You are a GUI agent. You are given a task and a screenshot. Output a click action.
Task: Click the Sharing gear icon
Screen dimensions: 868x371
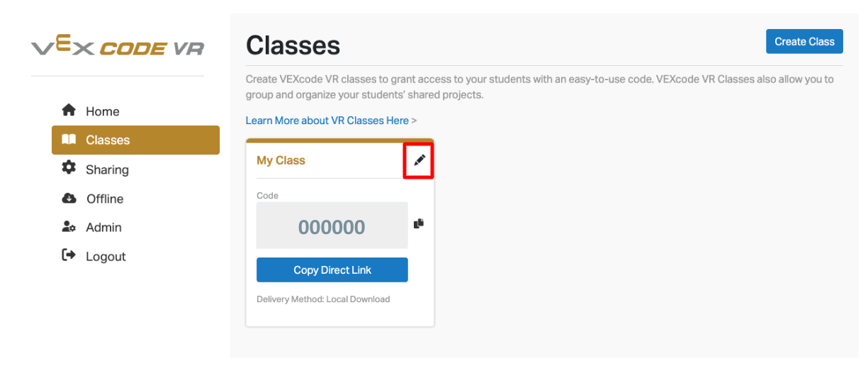point(69,168)
